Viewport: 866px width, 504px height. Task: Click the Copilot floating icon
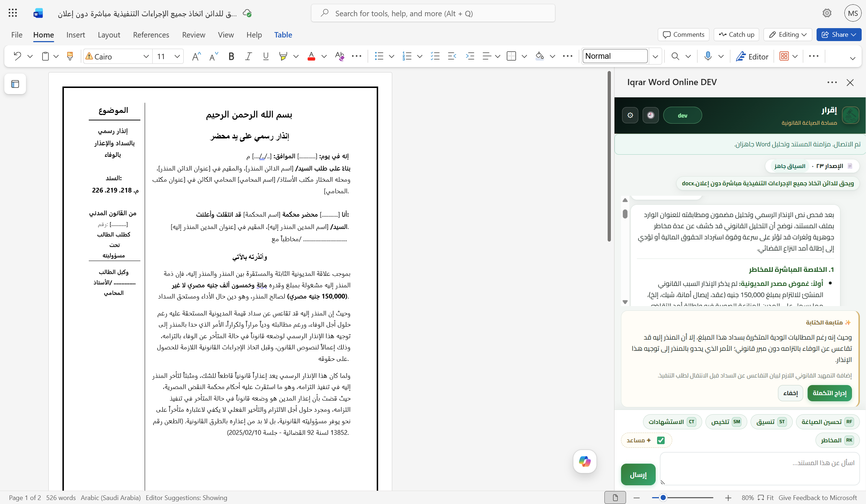(585, 461)
